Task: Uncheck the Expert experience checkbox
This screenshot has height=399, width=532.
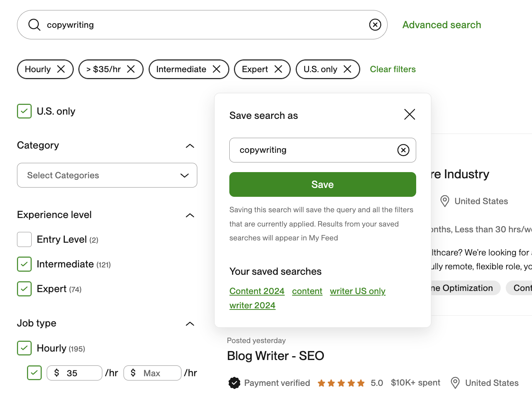Action: (24, 289)
